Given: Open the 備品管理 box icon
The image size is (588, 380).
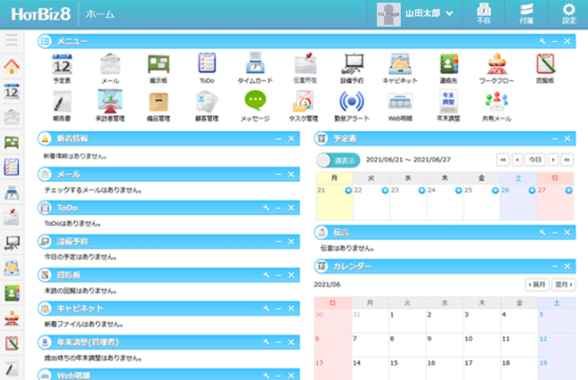Looking at the screenshot, I should (x=159, y=102).
